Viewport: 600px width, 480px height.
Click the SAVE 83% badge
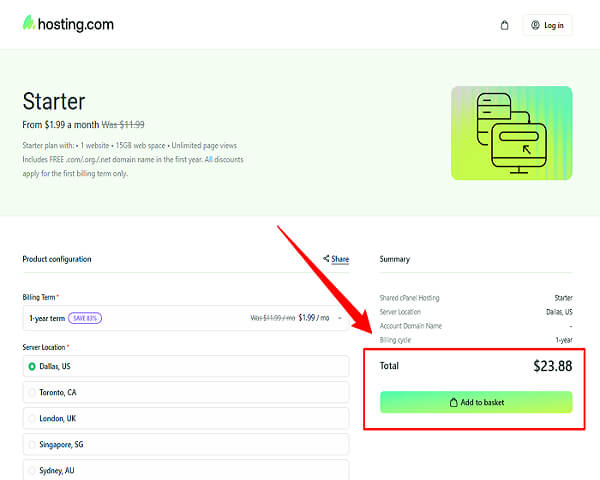click(85, 318)
